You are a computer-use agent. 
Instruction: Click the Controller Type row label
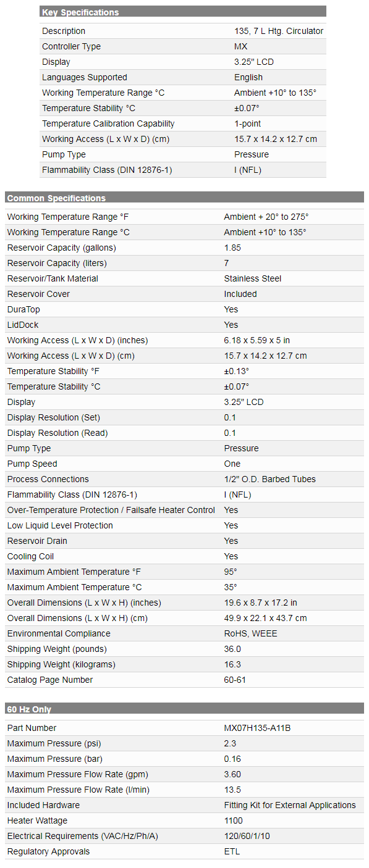71,46
